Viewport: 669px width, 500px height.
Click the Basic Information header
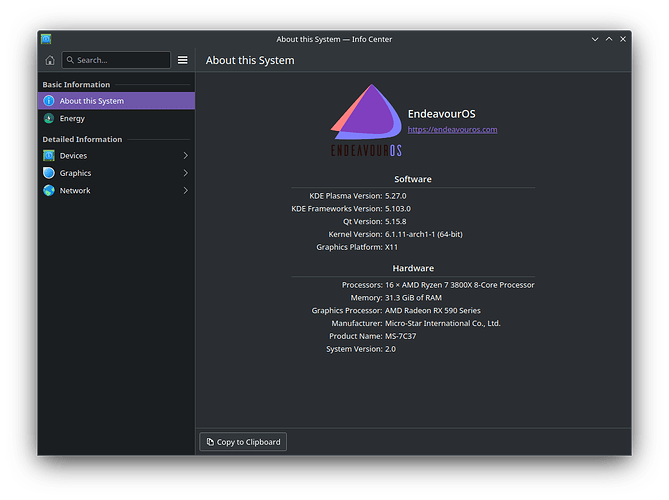coord(76,84)
